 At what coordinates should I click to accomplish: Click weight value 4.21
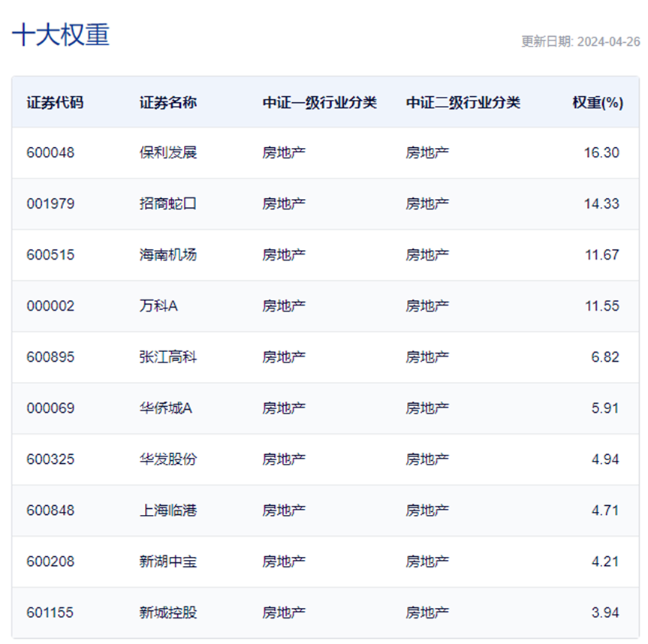coord(605,561)
